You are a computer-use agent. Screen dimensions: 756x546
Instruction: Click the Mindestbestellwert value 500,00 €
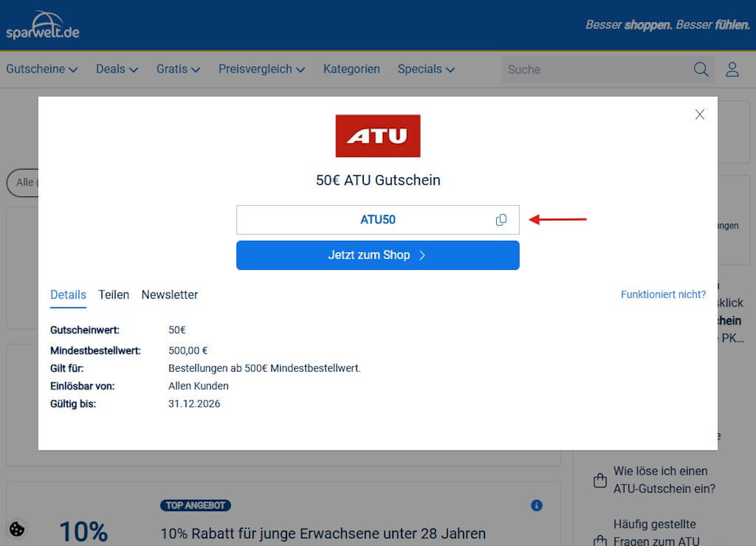click(188, 351)
